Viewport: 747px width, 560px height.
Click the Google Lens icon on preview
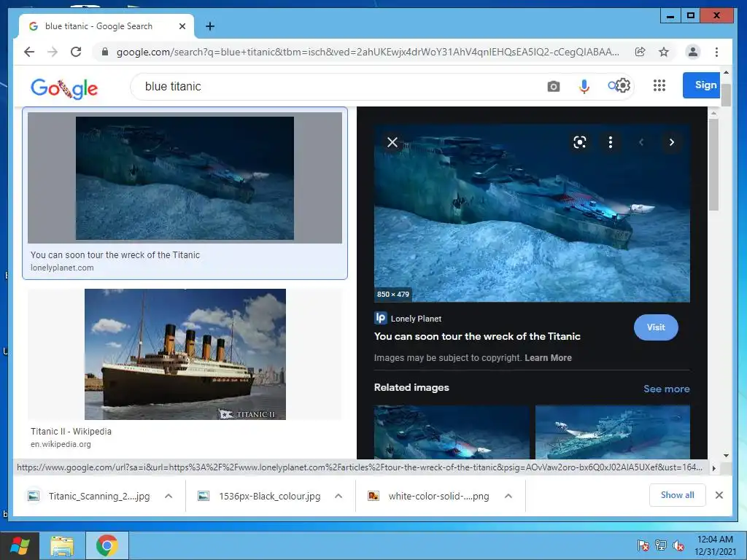580,142
